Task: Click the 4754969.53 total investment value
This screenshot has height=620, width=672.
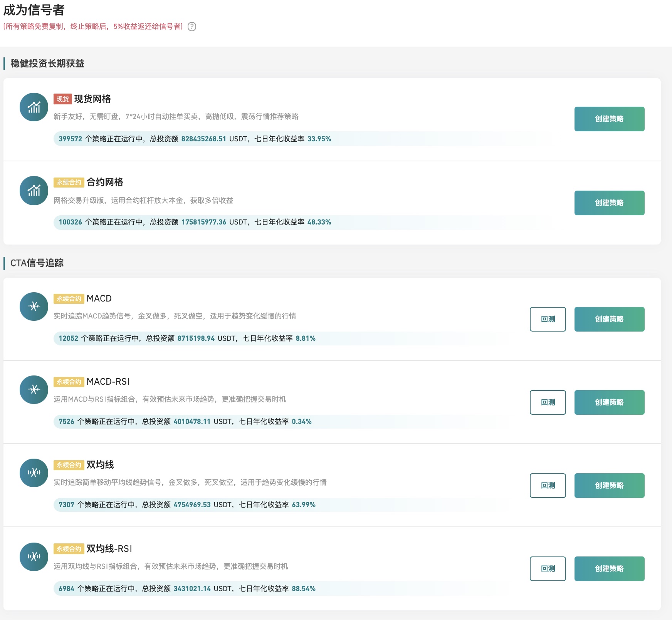Action: 192,505
